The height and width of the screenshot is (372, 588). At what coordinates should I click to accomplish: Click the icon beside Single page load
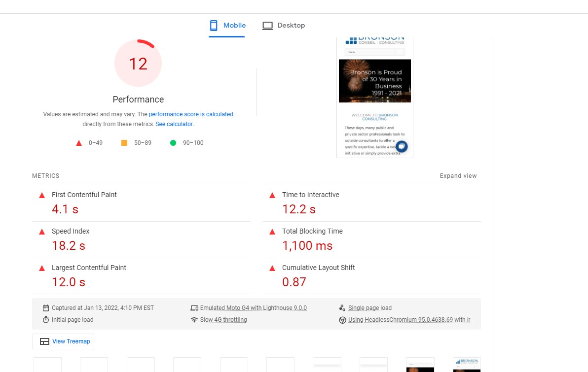[342, 308]
